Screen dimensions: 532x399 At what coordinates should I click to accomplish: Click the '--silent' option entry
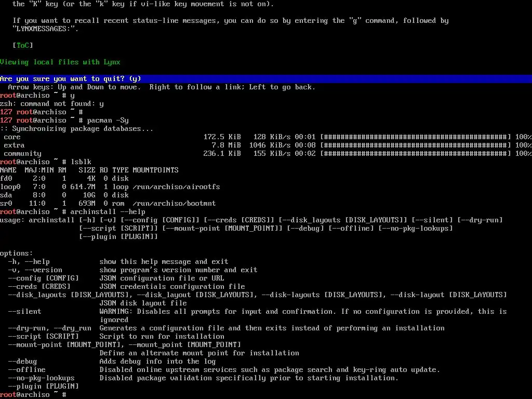[x=25, y=312]
